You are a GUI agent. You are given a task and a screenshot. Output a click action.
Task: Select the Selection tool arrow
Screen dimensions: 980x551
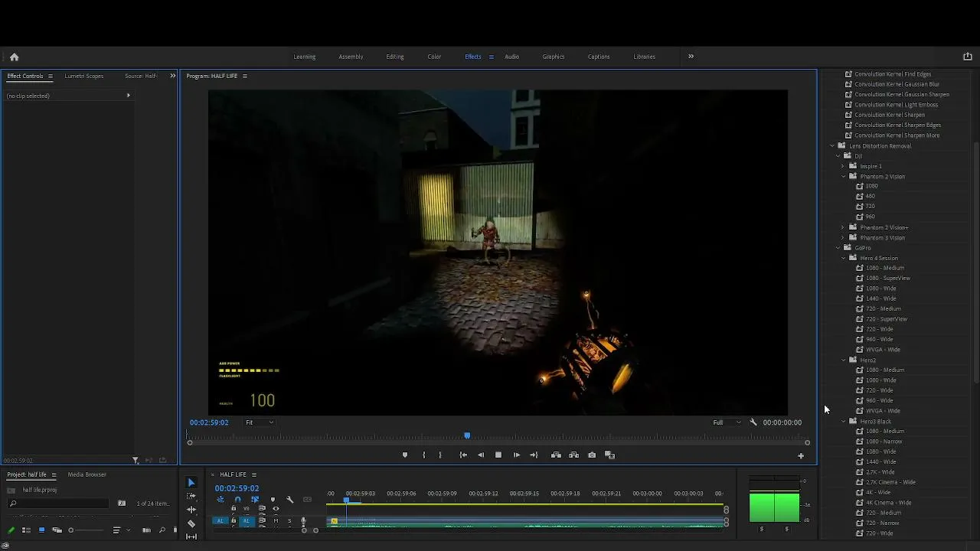tap(191, 483)
